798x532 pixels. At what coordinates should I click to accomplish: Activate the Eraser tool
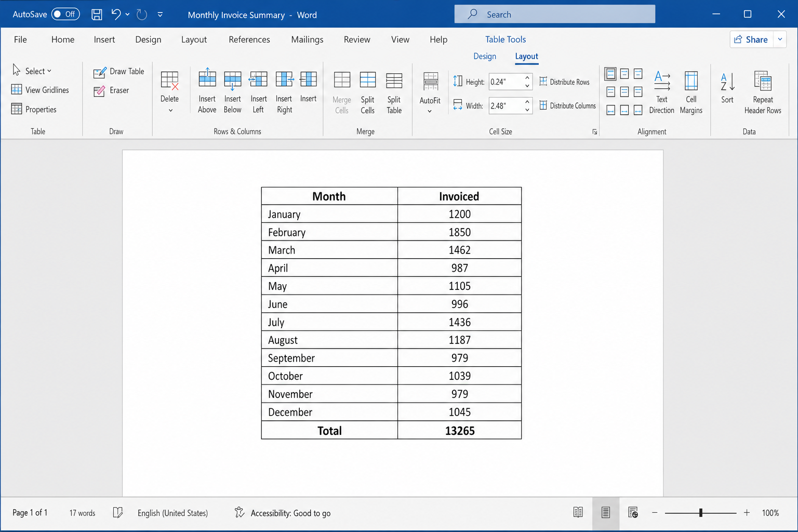(111, 90)
